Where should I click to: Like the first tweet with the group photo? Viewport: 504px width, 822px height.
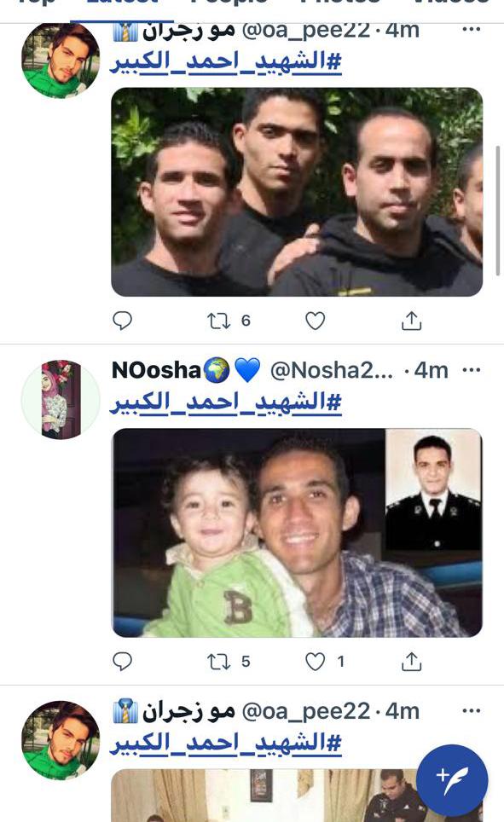(316, 321)
